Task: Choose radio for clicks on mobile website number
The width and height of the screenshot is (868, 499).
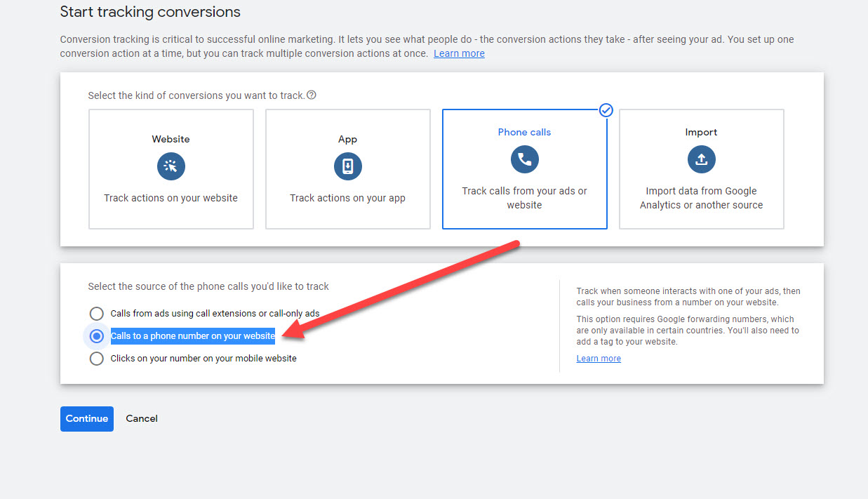Action: tap(96, 359)
